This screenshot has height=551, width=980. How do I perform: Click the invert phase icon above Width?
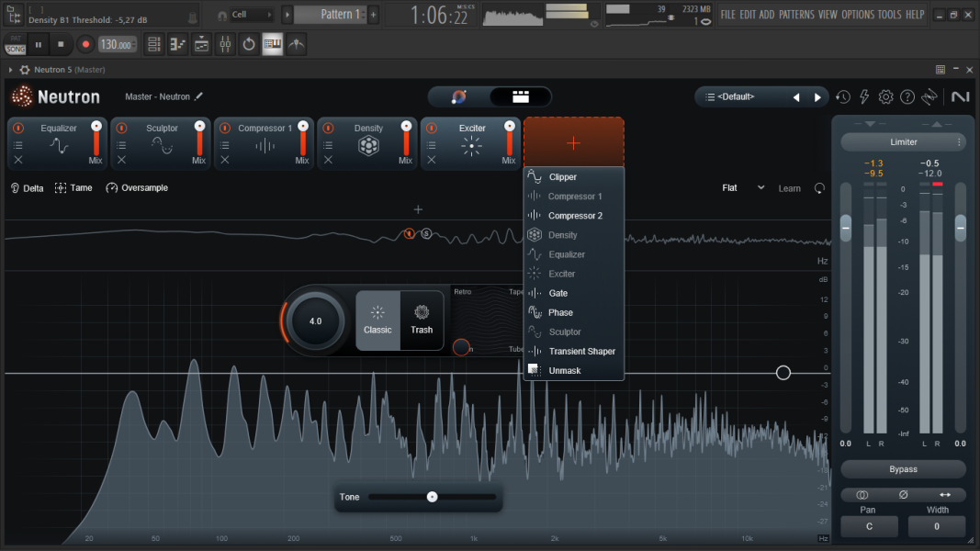tap(903, 495)
